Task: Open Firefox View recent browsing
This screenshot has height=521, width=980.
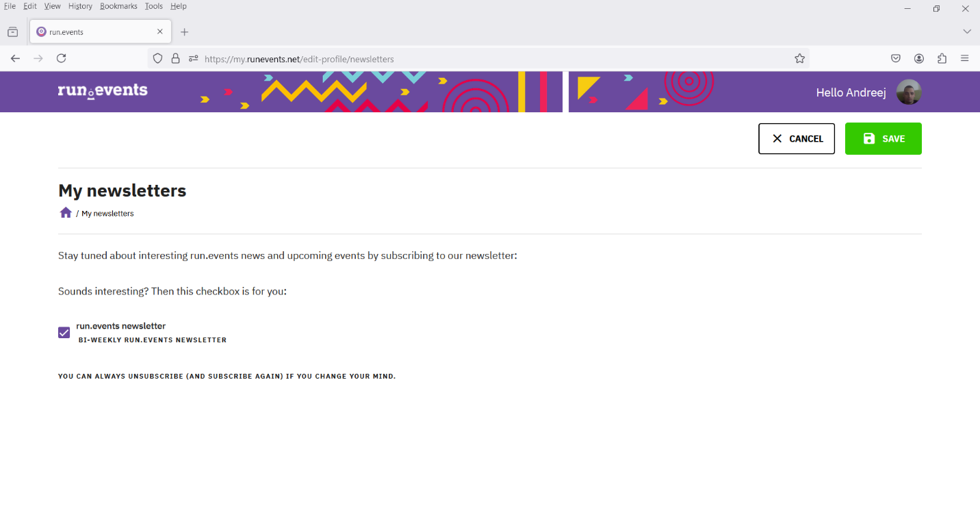Action: [13, 32]
